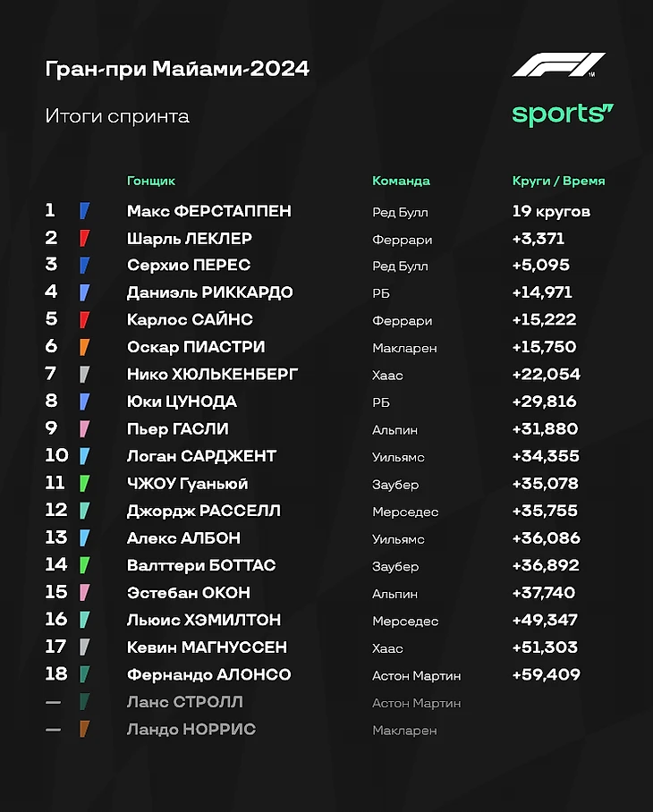Click the pink Alpine flag beside Гасли
Viewport: 653px width, 812px height.
tap(84, 428)
